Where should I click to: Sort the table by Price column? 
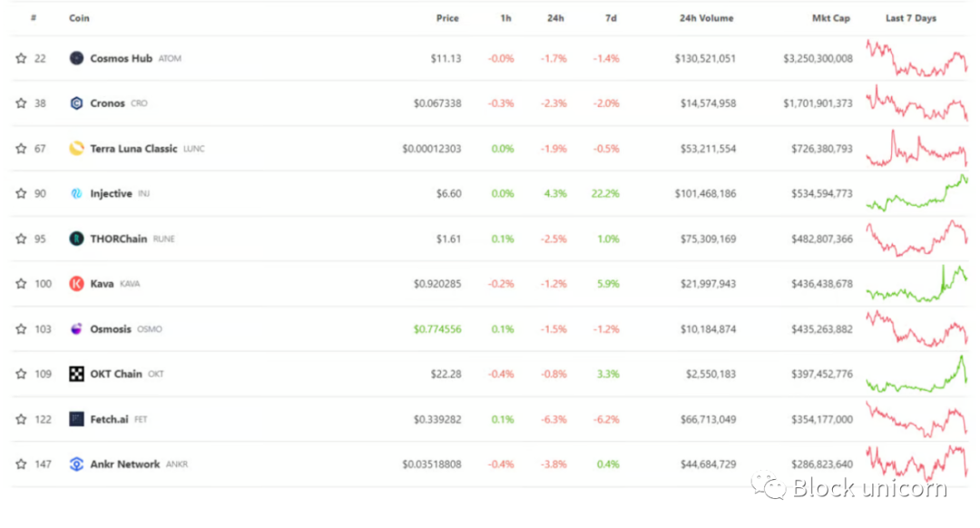point(447,18)
